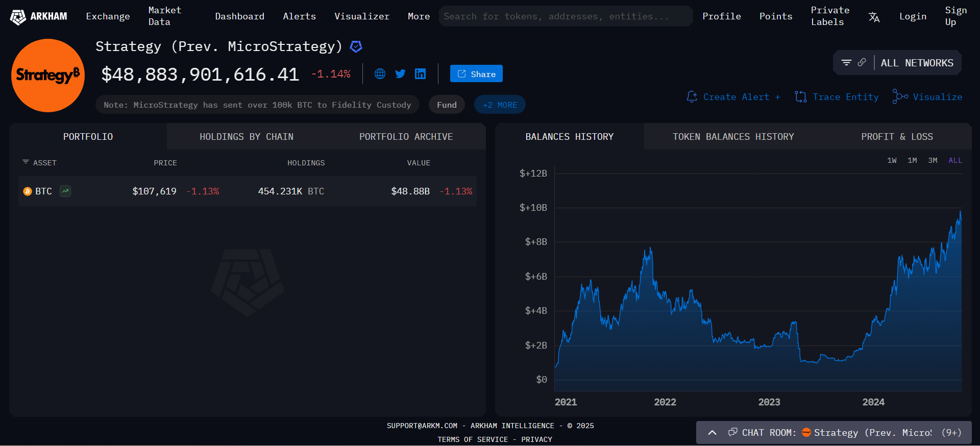Viewport: 980px width, 446px height.
Task: Expand the +2 MORE tags
Action: pos(500,105)
